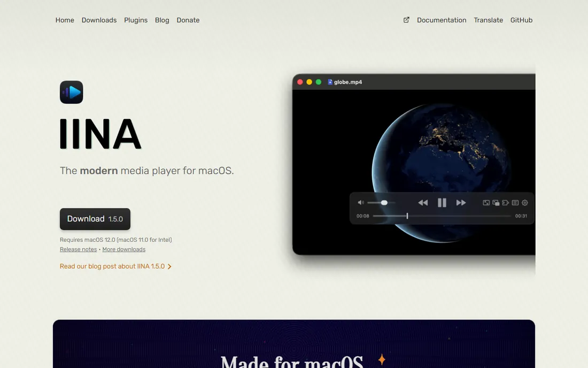Click the rewind button in the player
The width and height of the screenshot is (588, 368).
coord(423,203)
